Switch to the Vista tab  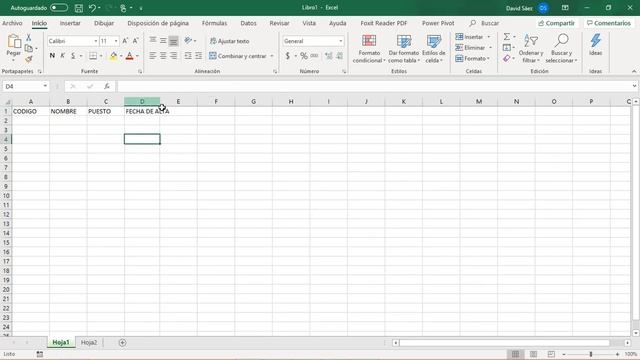[x=309, y=23]
